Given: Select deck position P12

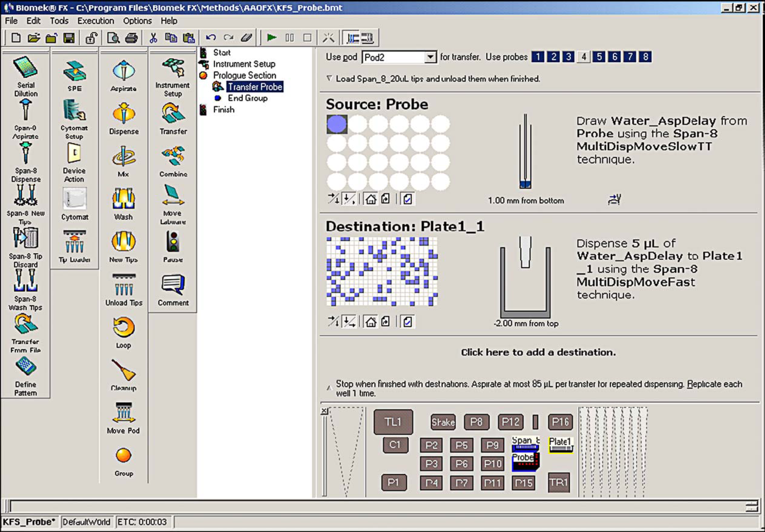Looking at the screenshot, I should [510, 422].
